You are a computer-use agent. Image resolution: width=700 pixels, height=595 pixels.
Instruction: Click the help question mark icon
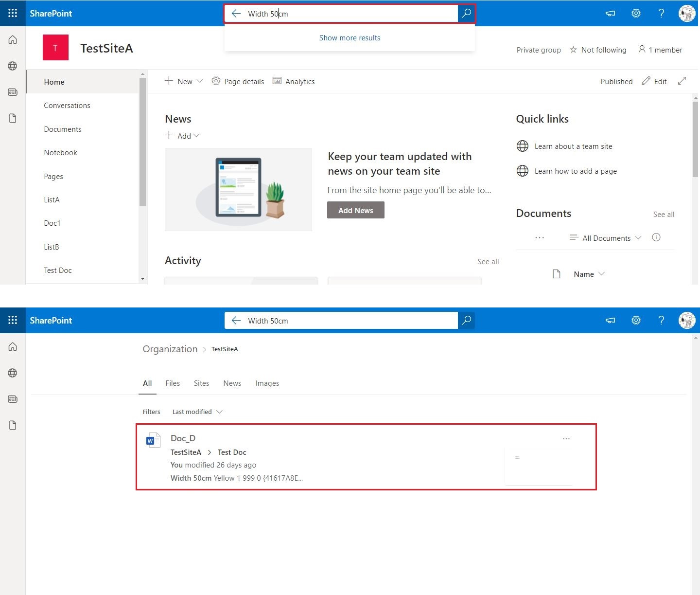(661, 13)
